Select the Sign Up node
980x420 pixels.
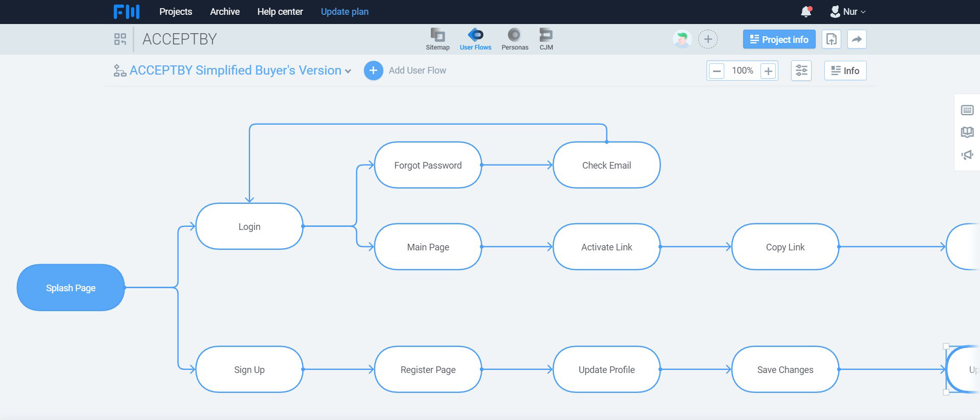point(250,369)
